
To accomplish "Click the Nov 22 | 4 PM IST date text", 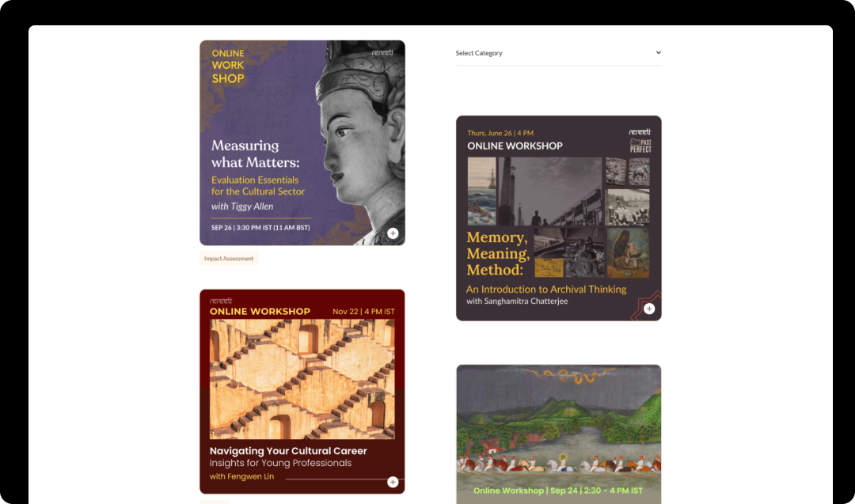I will [x=363, y=312].
